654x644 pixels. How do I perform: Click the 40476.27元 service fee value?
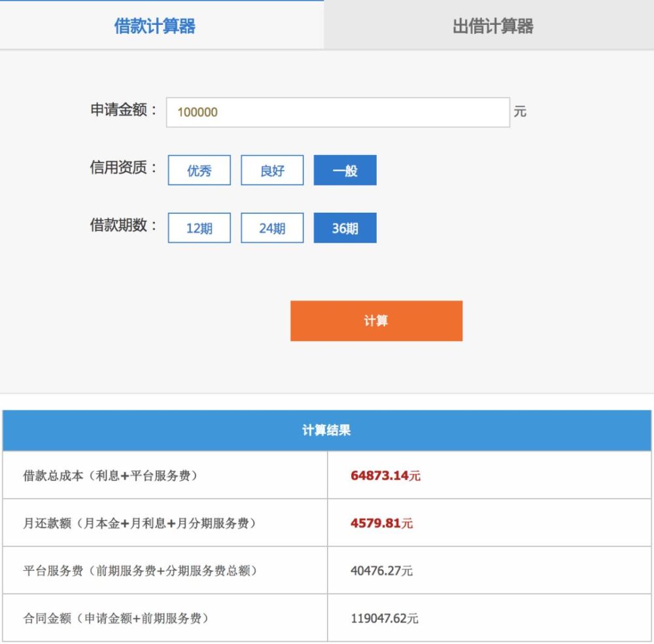click(382, 571)
